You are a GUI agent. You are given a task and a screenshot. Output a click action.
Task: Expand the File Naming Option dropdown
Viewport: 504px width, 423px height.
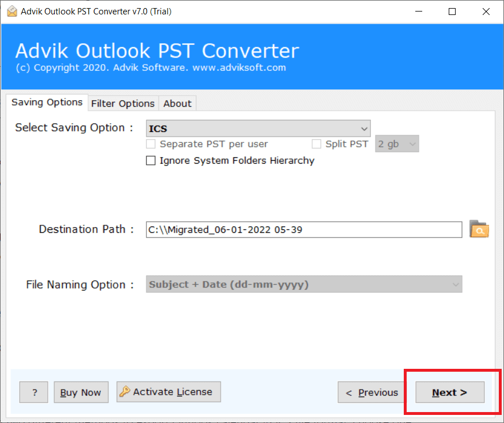point(304,284)
